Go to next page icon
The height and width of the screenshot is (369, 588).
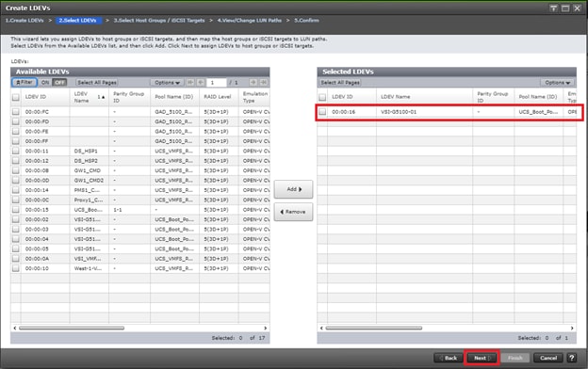253,82
